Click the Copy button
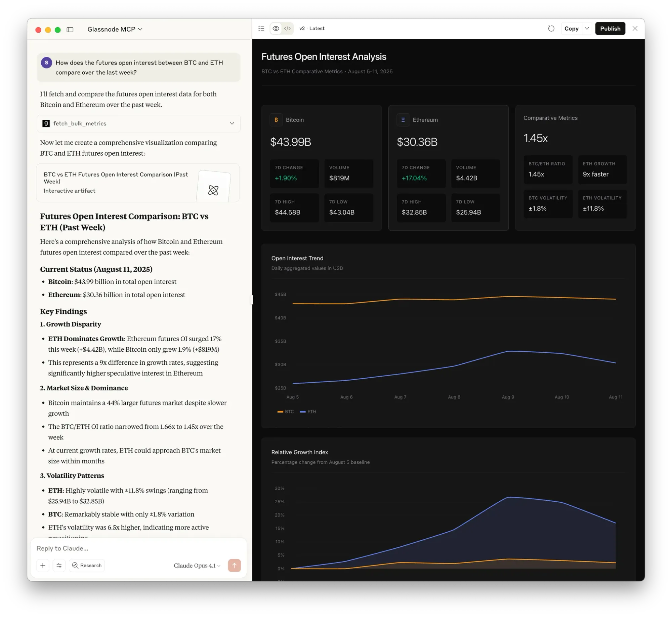The width and height of the screenshot is (672, 617). tap(571, 29)
